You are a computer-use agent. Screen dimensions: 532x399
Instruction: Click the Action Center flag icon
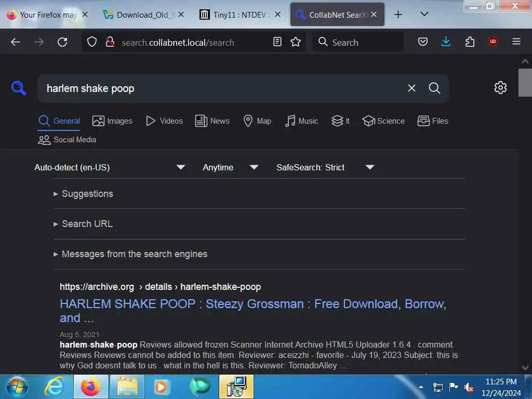pyautogui.click(x=453, y=387)
